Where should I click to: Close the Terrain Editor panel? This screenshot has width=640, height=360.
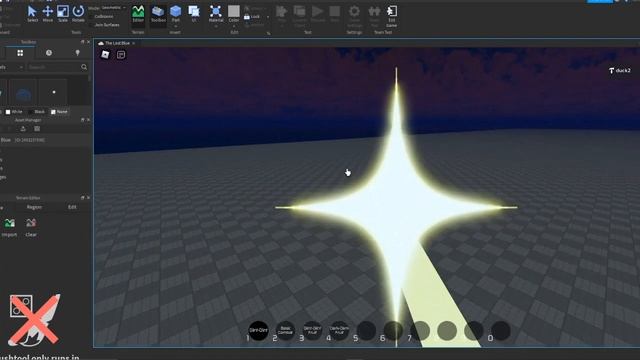click(x=88, y=198)
